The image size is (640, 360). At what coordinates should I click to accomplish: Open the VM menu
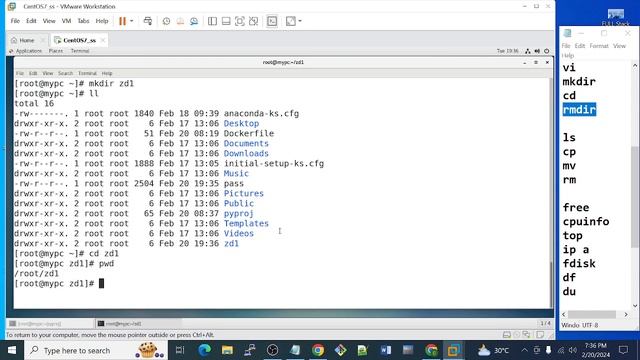(x=66, y=21)
